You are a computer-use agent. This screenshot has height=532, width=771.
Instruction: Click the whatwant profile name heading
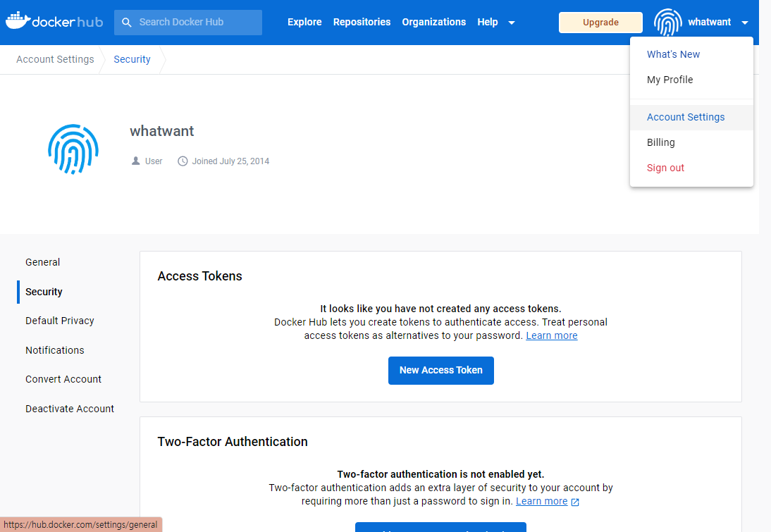coord(162,131)
